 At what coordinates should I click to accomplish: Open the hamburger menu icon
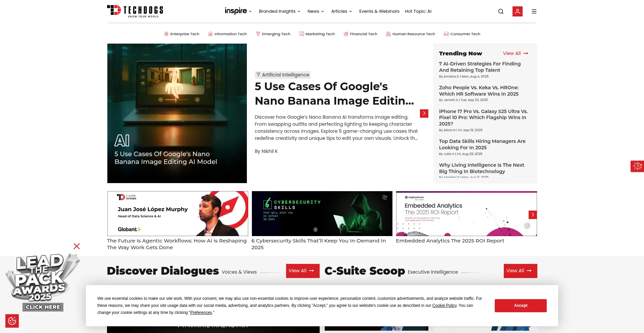coord(534,11)
